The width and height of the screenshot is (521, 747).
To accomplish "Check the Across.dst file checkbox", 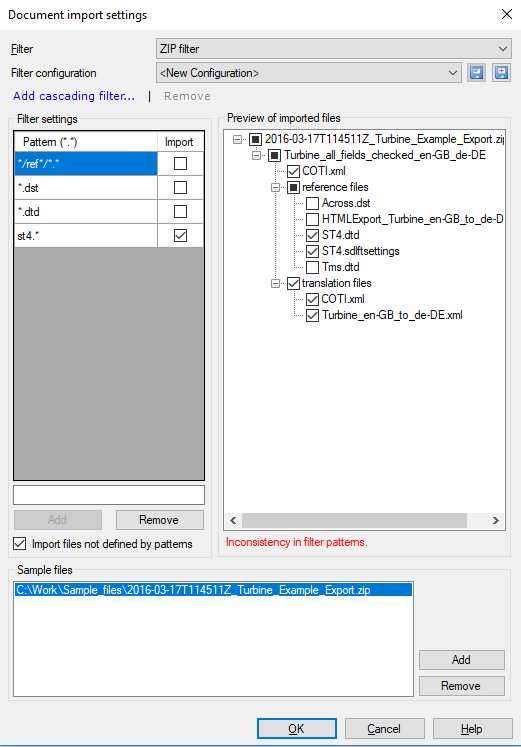I will tap(312, 203).
